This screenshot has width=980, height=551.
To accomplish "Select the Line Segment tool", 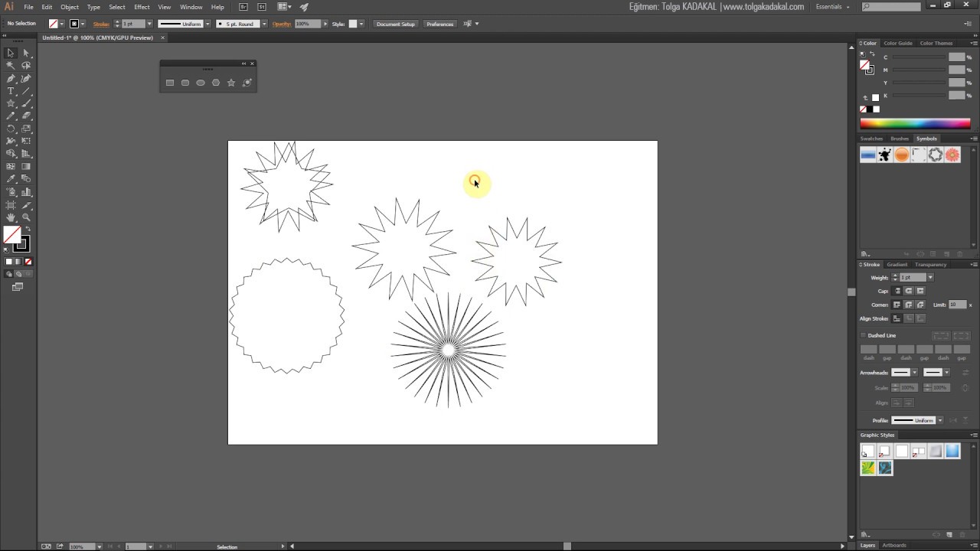I will coord(26,91).
